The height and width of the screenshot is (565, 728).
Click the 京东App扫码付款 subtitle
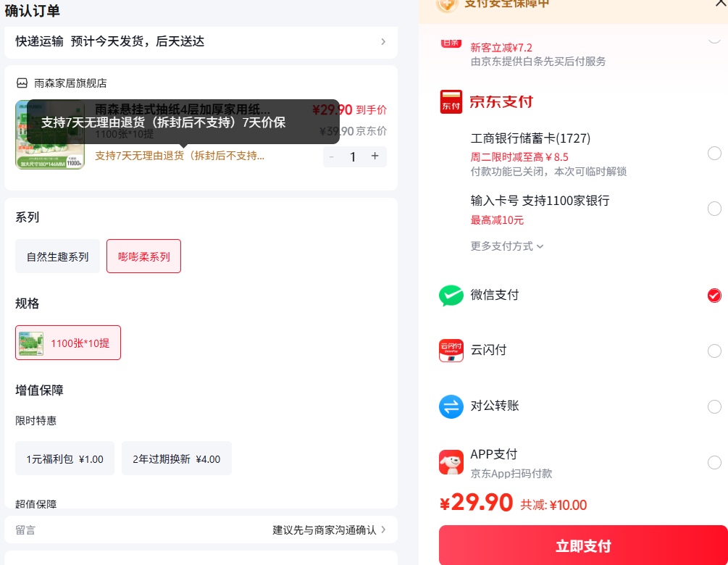pyautogui.click(x=511, y=474)
